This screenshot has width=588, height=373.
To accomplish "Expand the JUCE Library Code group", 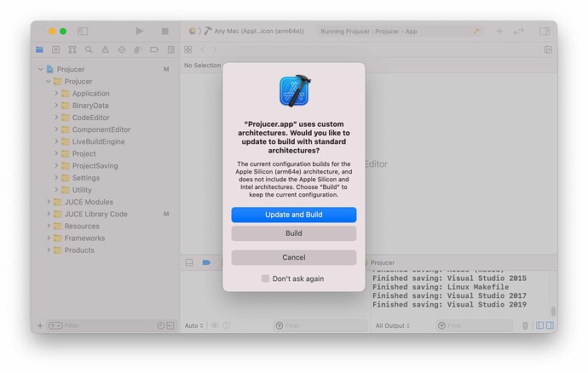I will (x=48, y=214).
